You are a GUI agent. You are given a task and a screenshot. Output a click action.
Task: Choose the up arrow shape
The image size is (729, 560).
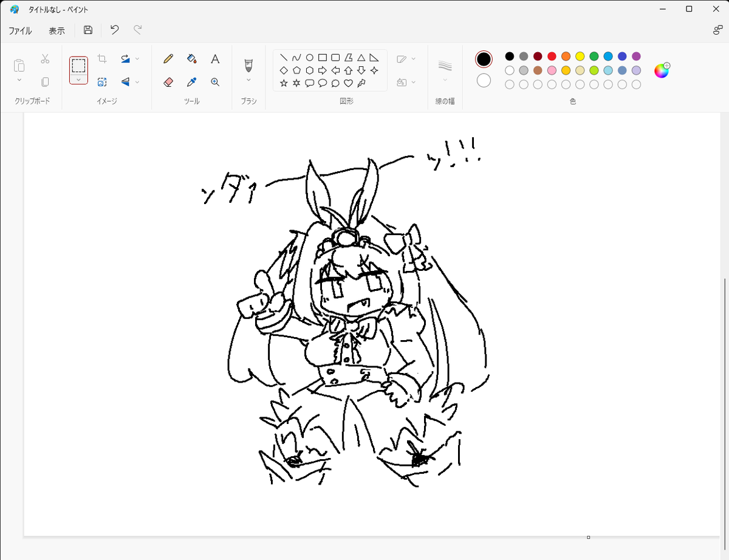pos(348,70)
